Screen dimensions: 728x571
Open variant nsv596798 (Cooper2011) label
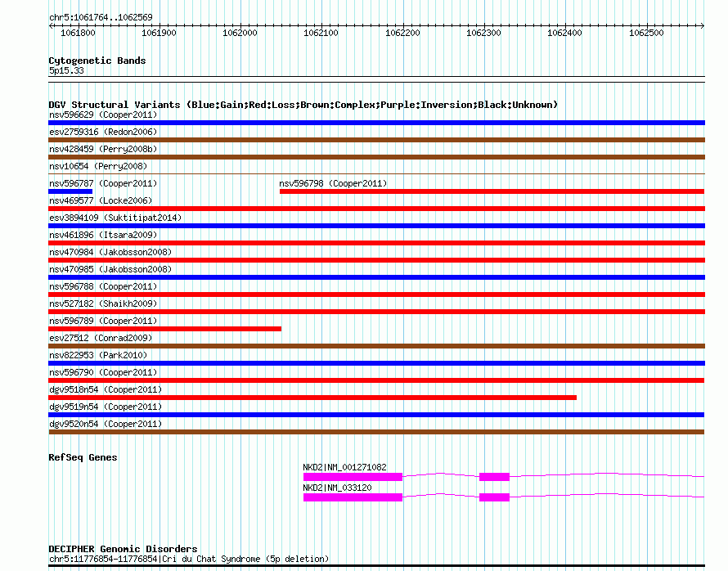point(333,183)
